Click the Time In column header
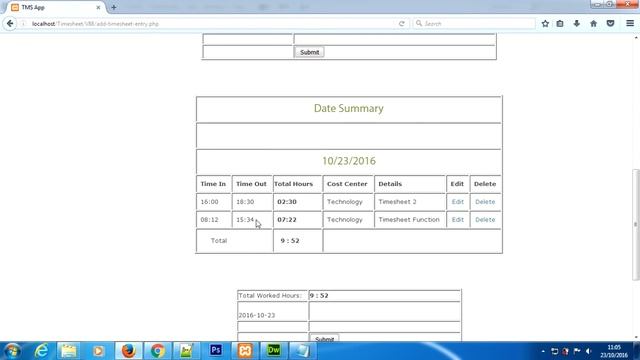The width and height of the screenshot is (640, 360). point(213,184)
